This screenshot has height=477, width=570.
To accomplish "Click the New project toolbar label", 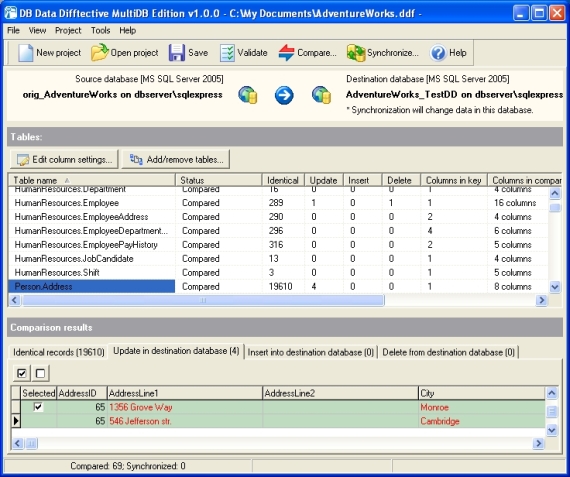I will (59, 53).
